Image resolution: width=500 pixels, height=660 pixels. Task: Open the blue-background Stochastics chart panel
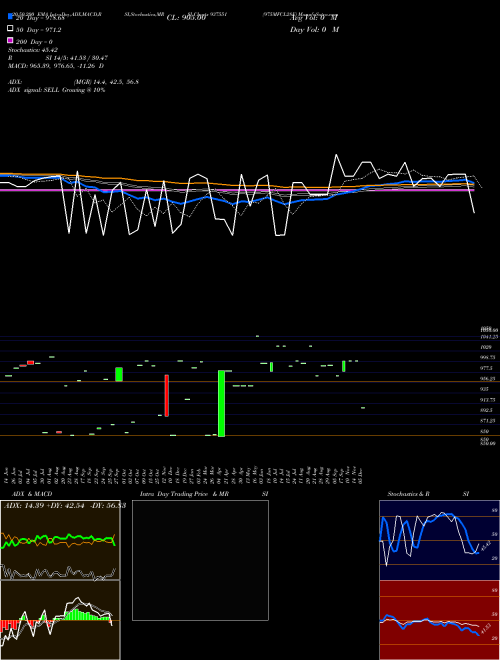click(x=439, y=540)
